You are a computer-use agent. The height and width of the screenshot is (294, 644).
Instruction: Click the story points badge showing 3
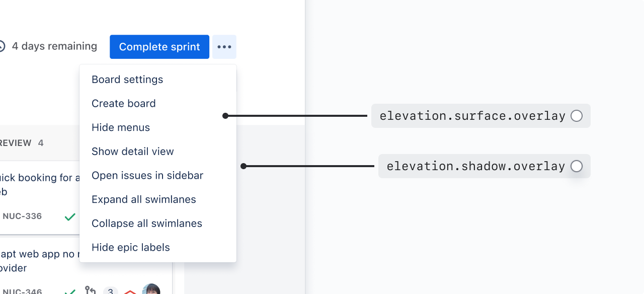[110, 290]
